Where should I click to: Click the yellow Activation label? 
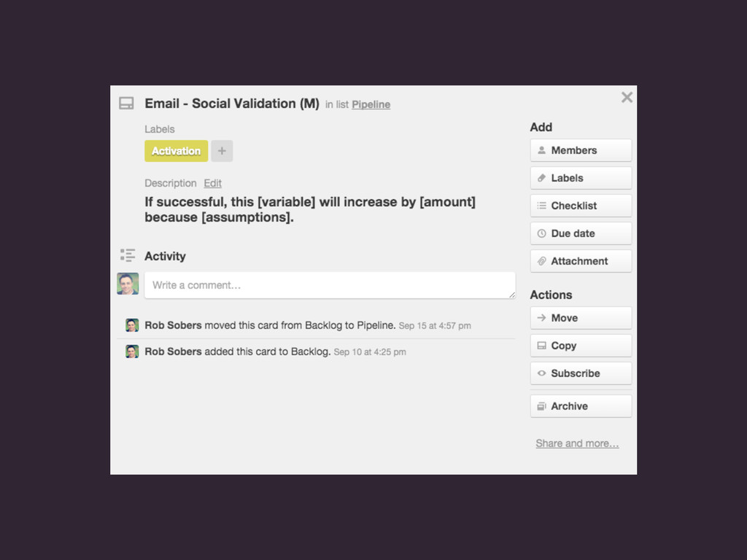[x=176, y=151]
